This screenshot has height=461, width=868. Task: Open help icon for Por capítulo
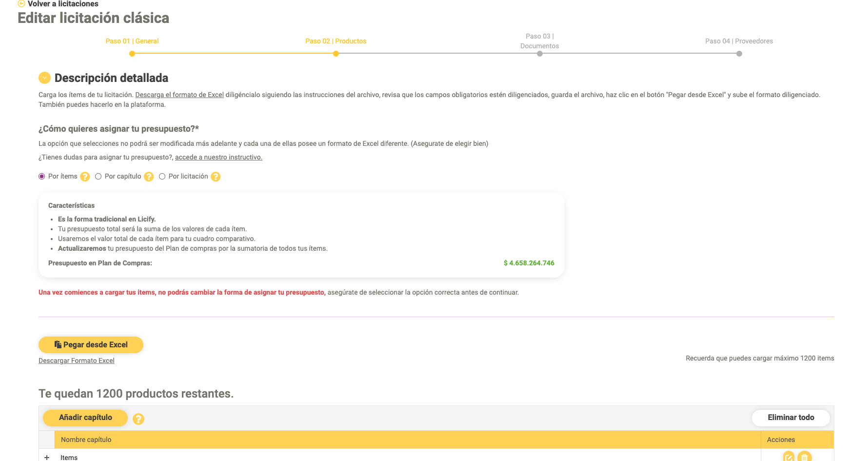(149, 177)
